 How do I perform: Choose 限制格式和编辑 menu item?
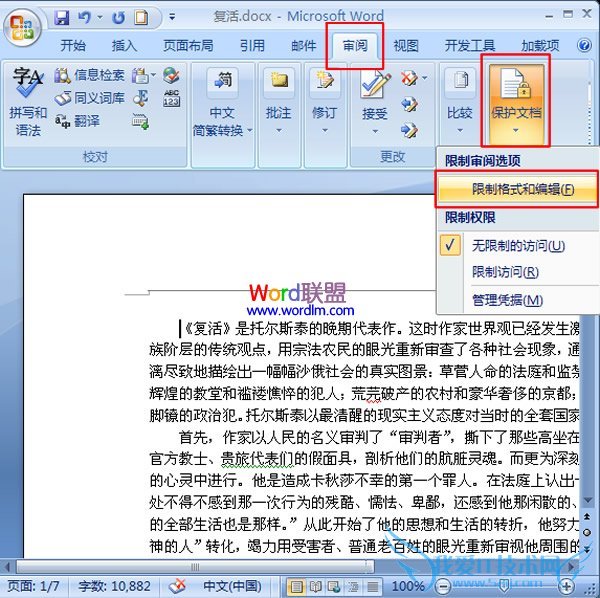pos(518,189)
